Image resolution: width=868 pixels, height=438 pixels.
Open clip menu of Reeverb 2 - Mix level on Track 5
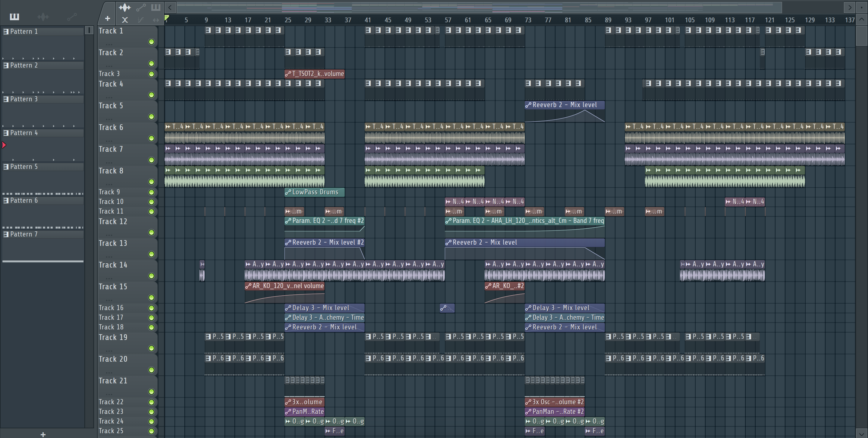[x=528, y=105]
